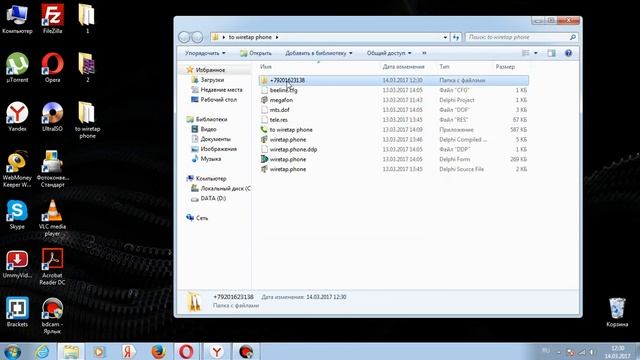Screen dimensions: 640x360
Task: Click Открыть in the toolbar
Action: point(256,53)
